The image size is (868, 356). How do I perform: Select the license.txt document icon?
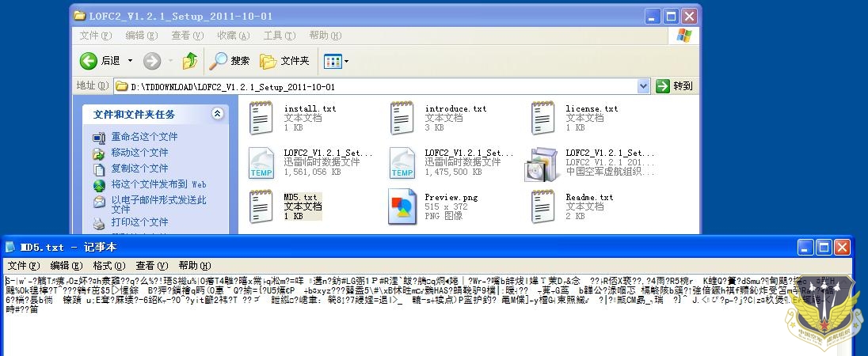pos(542,117)
